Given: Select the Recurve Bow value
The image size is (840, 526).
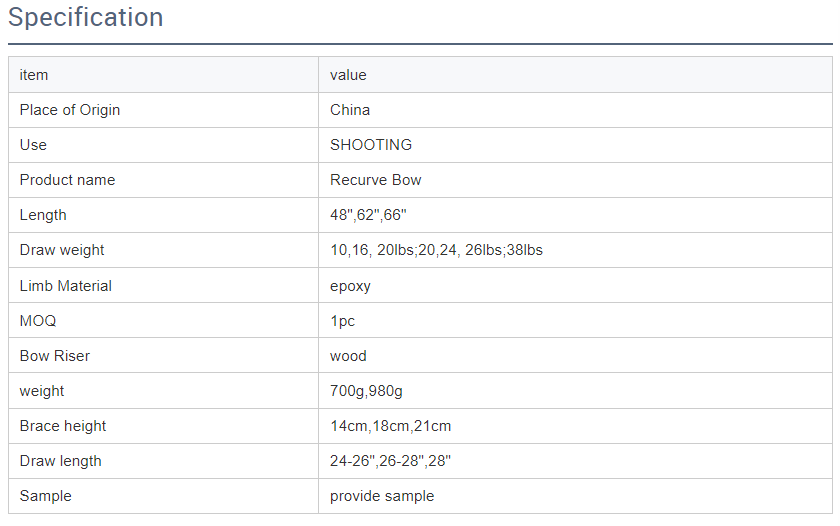Looking at the screenshot, I should pyautogui.click(x=376, y=180).
